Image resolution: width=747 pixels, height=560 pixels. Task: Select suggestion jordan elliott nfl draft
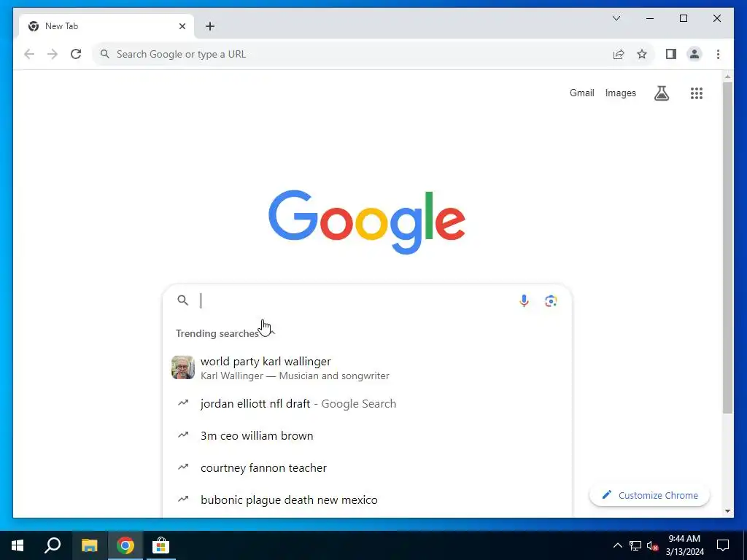tap(367, 404)
